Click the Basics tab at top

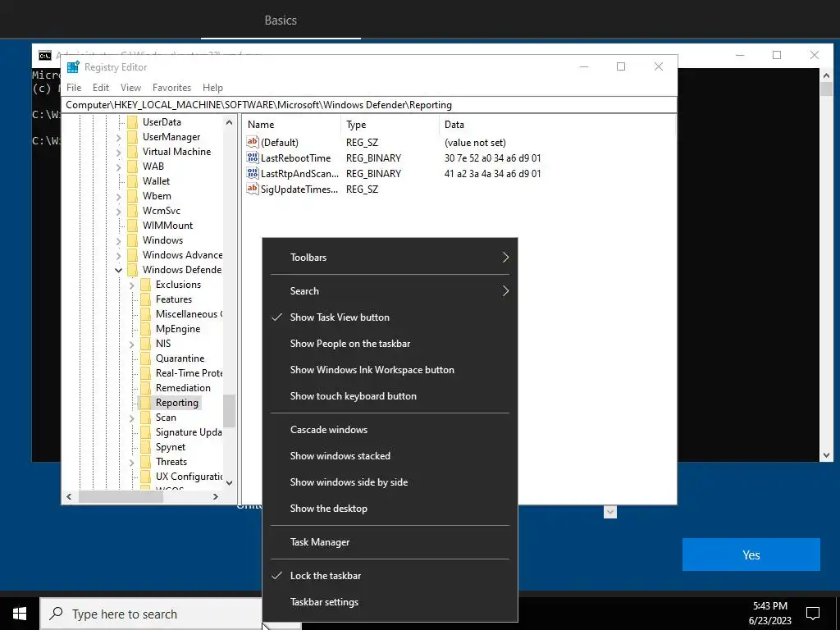point(281,20)
